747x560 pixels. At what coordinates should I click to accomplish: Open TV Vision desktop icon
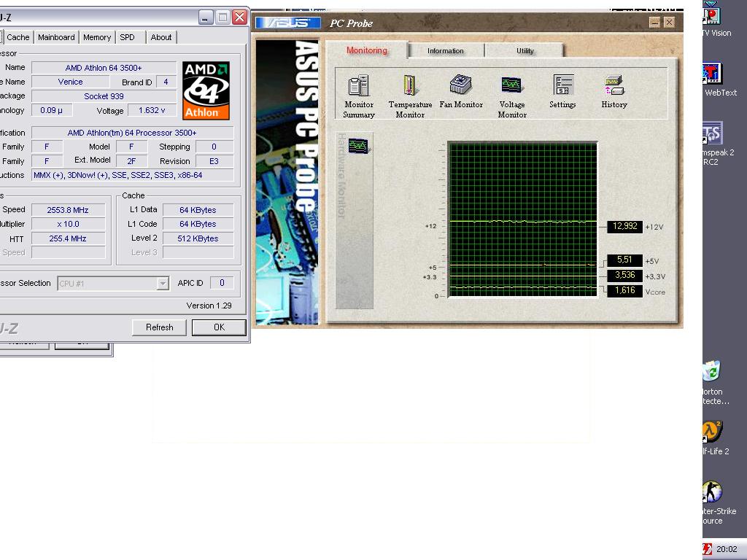pos(716,21)
